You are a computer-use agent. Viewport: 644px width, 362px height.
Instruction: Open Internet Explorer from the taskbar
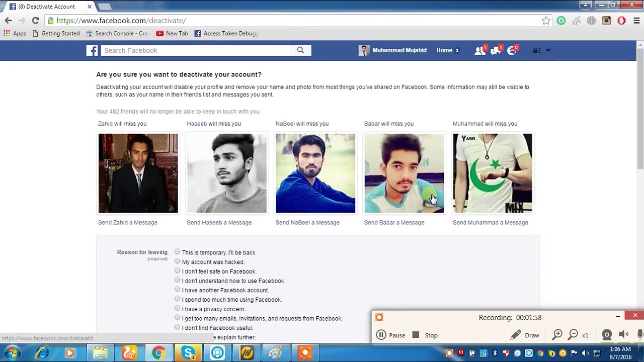(x=42, y=353)
